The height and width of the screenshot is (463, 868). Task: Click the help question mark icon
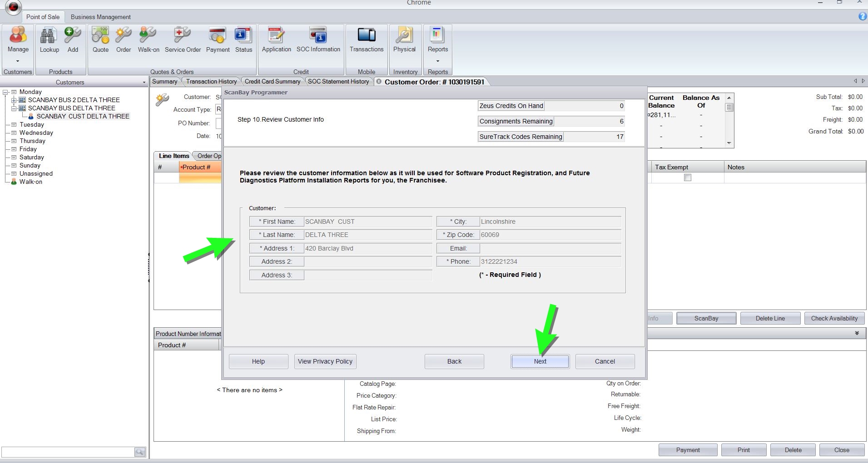(862, 16)
